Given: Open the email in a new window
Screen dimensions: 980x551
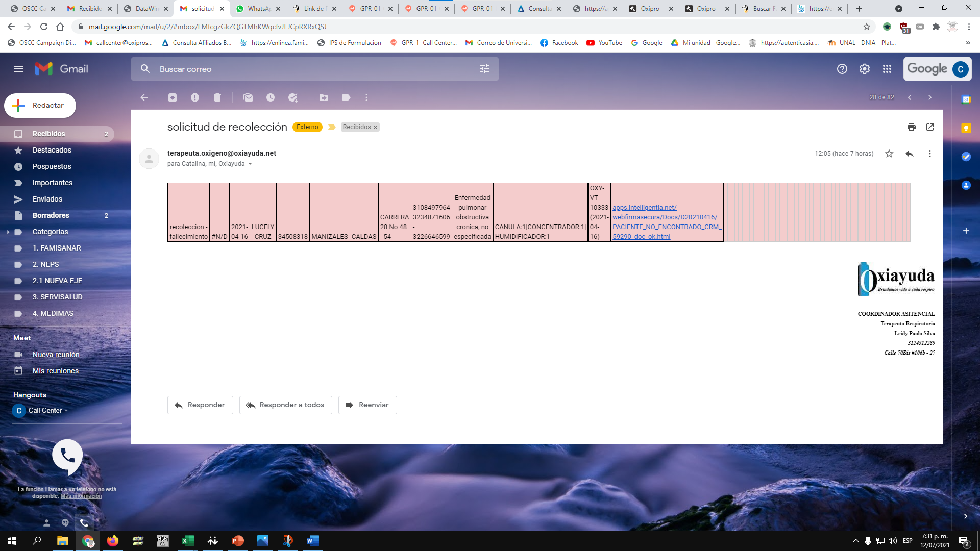Looking at the screenshot, I should 930,127.
